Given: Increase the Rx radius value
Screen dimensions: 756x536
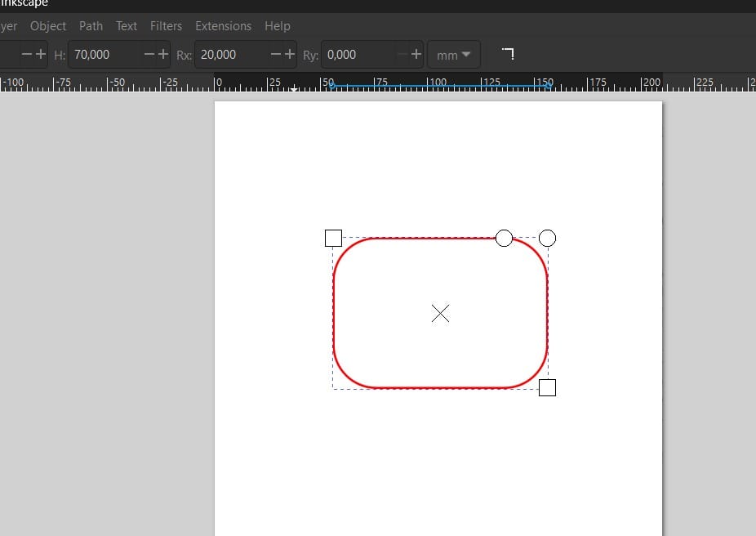Looking at the screenshot, I should coord(290,54).
